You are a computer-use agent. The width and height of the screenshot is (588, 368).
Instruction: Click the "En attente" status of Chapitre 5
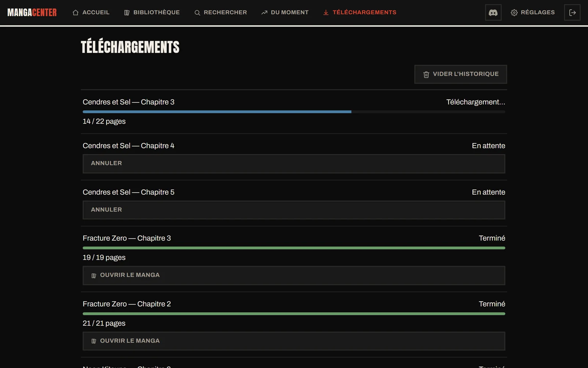click(x=488, y=192)
